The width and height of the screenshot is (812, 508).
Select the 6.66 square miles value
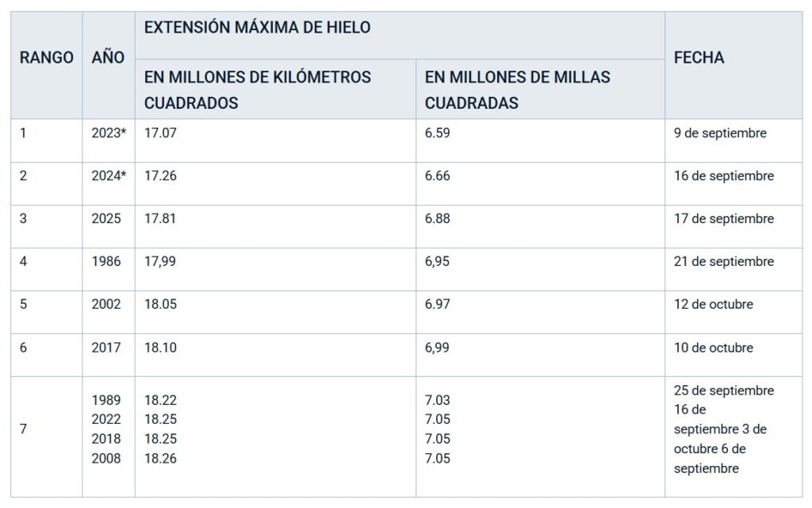pyautogui.click(x=437, y=176)
